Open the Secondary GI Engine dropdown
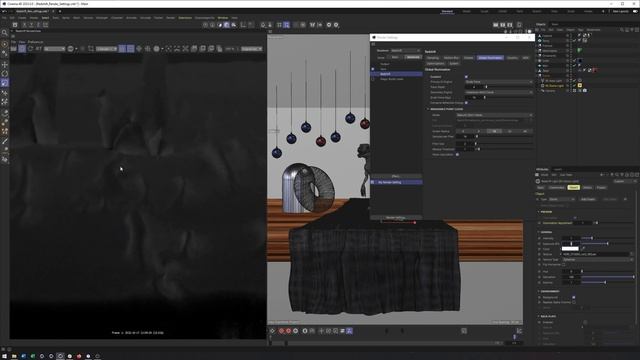The height and width of the screenshot is (360, 640). [499, 93]
